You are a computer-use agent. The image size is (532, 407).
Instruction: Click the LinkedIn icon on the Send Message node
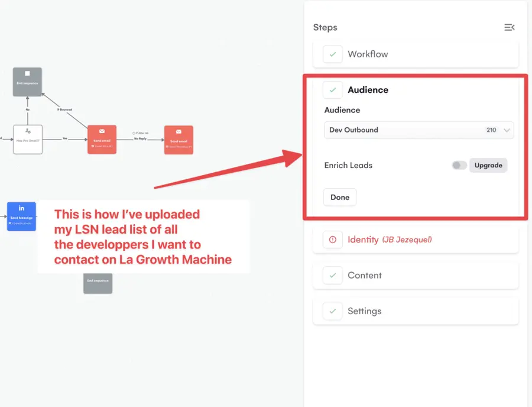click(21, 209)
